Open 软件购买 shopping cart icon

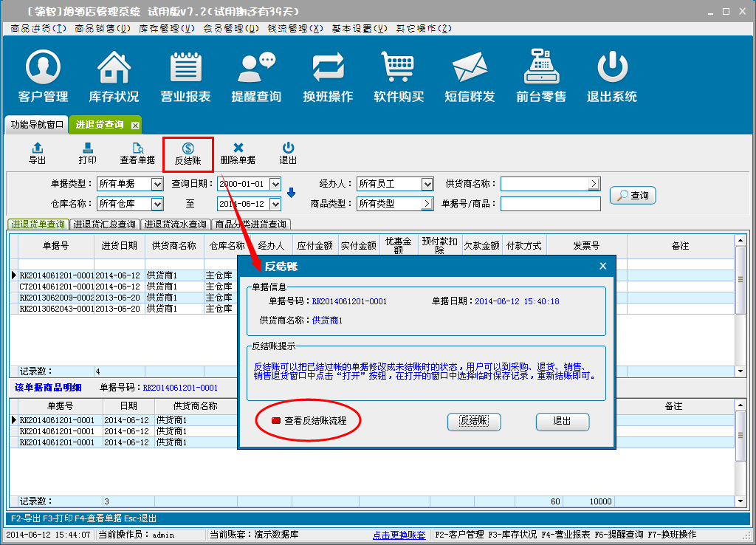pyautogui.click(x=399, y=77)
